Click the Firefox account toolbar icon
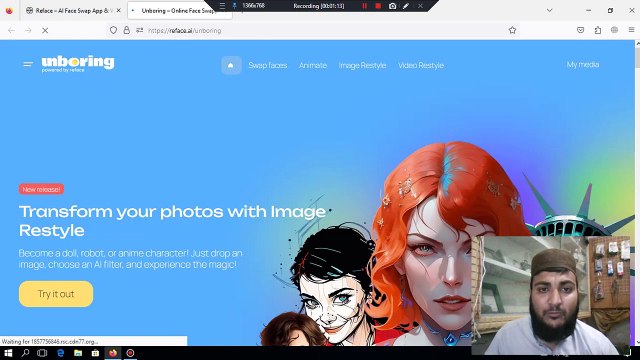 pos(614,30)
